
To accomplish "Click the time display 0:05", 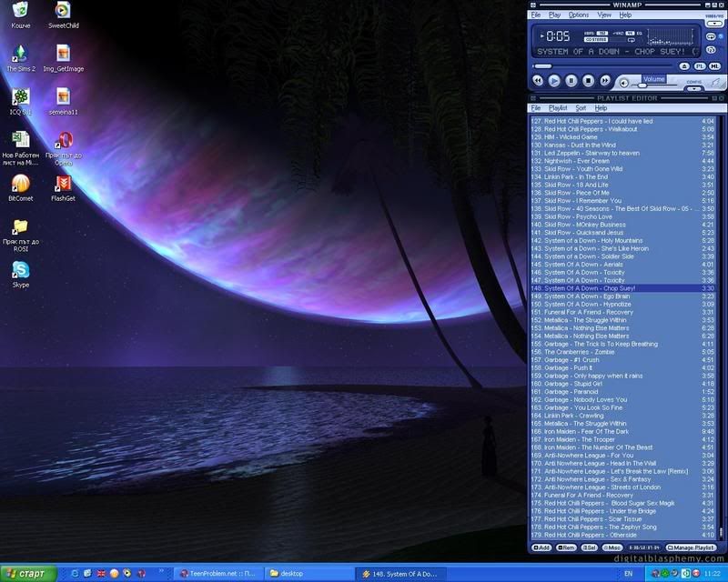I will coord(558,36).
